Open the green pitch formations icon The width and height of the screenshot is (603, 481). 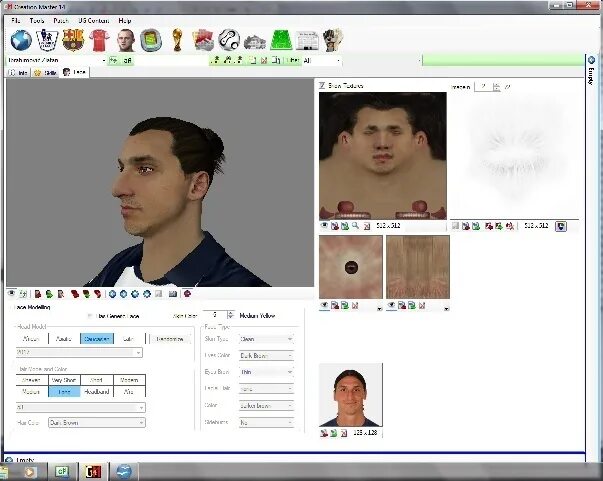[282, 40]
